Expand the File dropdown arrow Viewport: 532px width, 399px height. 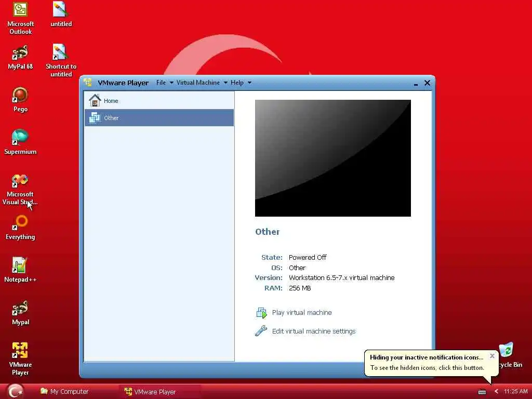171,83
